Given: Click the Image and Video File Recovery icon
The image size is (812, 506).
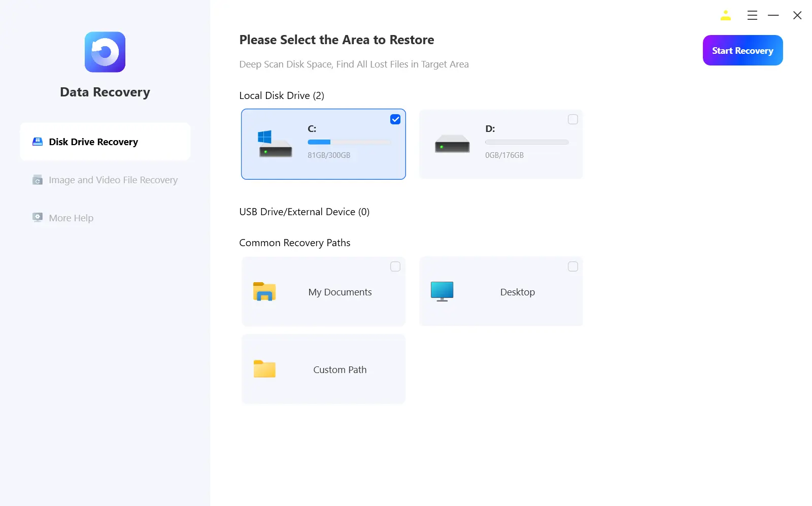Looking at the screenshot, I should [x=38, y=180].
